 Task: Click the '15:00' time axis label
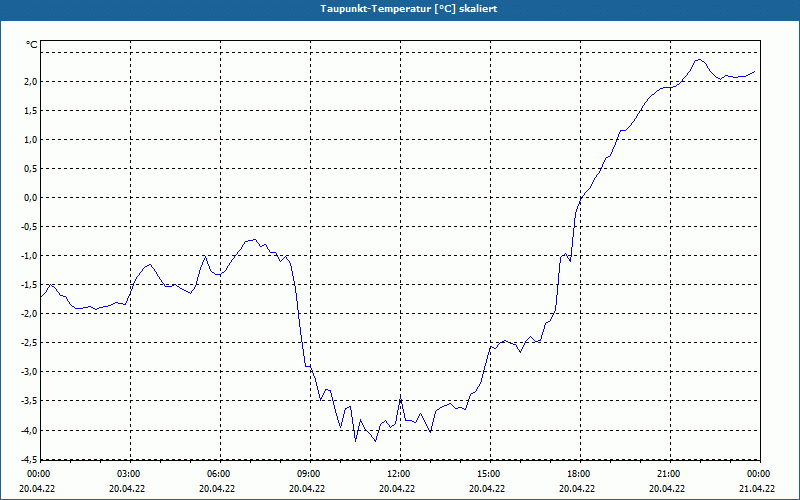[487, 474]
